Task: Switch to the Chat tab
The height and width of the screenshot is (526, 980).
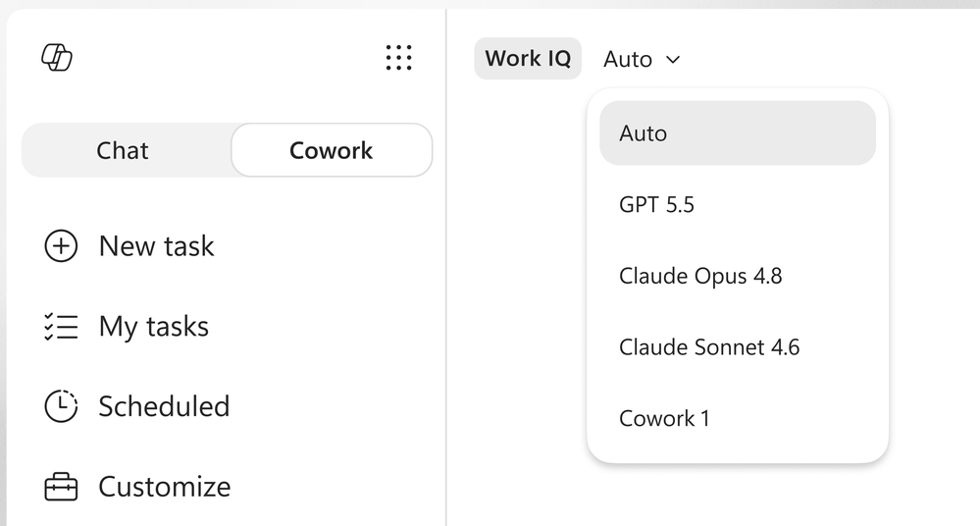Action: tap(123, 151)
